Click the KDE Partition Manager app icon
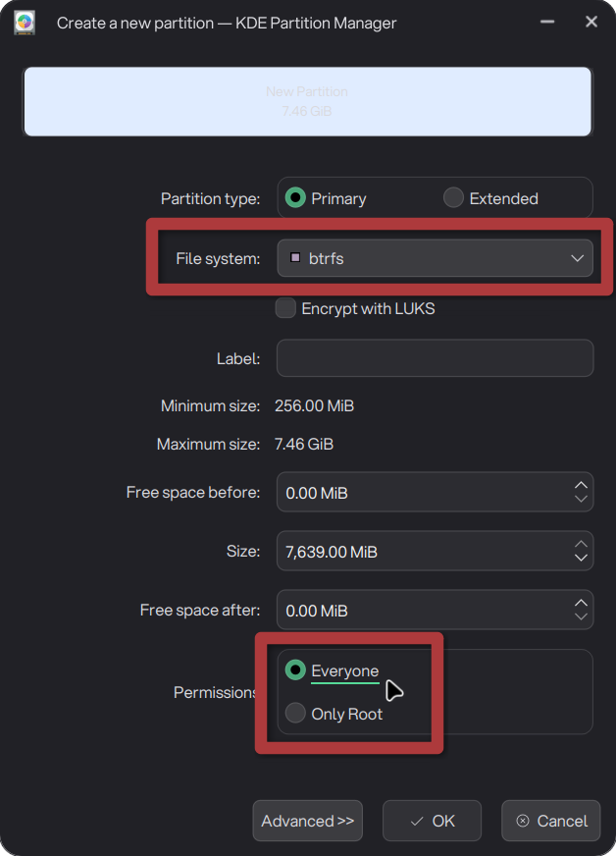 [25, 23]
